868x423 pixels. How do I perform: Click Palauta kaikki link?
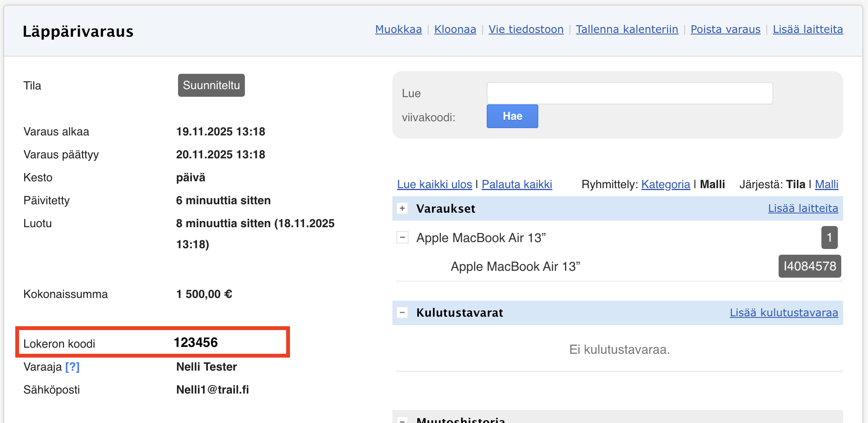click(x=517, y=184)
